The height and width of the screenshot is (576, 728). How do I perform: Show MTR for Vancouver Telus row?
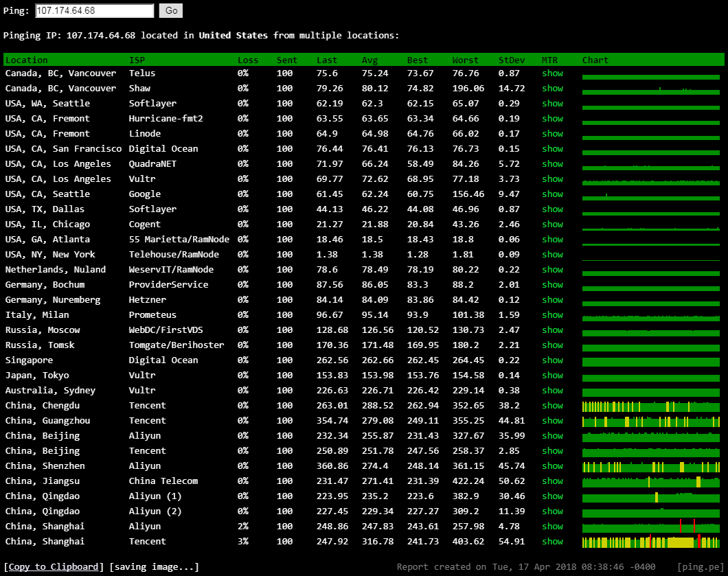click(x=552, y=73)
